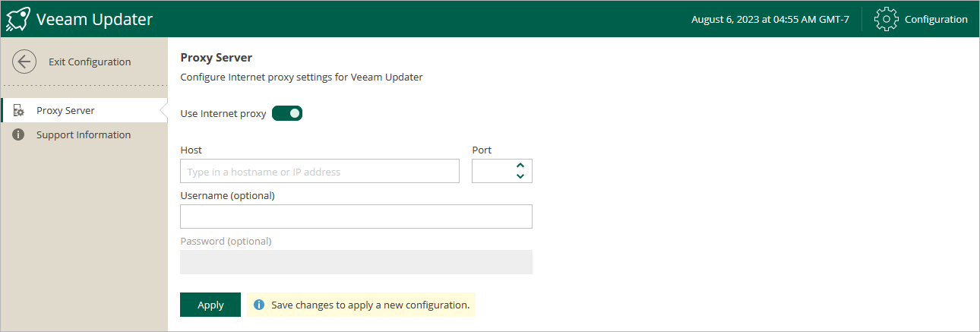
Task: Click the date and time in the header
Action: [770, 19]
